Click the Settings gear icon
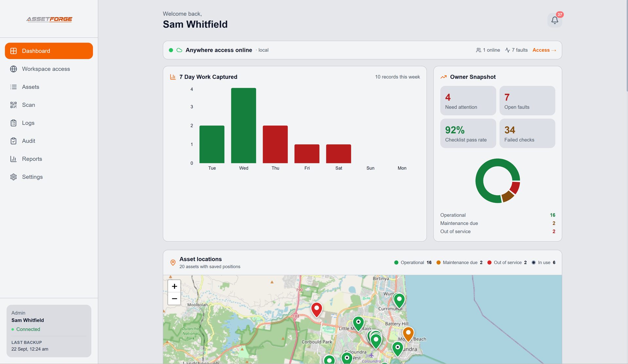 coord(13,177)
